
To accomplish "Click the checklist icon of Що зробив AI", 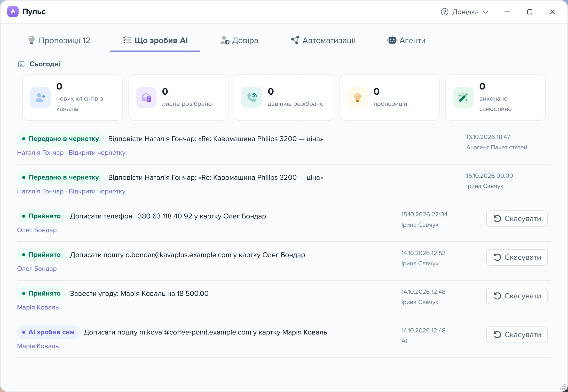I will click(127, 40).
